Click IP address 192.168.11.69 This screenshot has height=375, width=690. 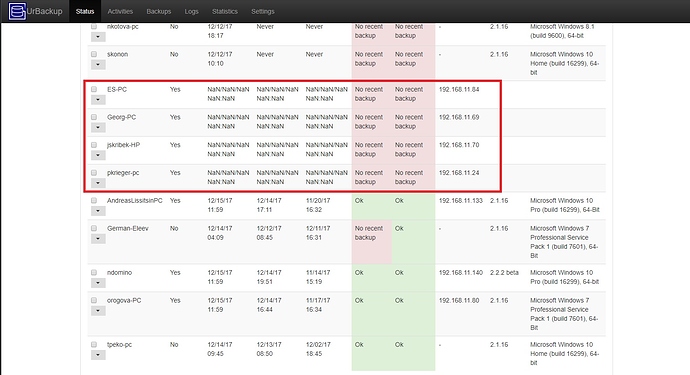coord(459,117)
